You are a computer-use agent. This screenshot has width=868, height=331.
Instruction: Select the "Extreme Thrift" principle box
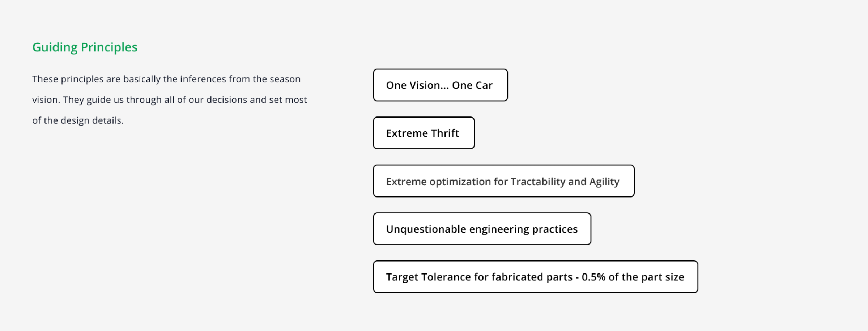[424, 133]
